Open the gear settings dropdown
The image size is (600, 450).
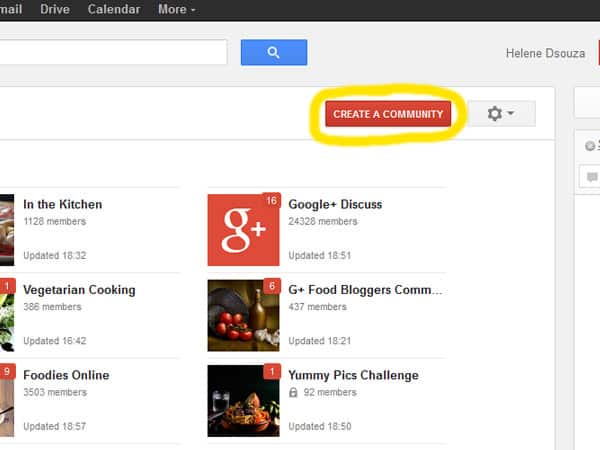pyautogui.click(x=501, y=114)
